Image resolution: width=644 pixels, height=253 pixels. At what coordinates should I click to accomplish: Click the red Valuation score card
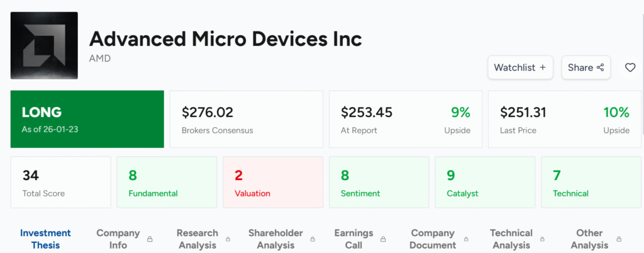(x=273, y=183)
